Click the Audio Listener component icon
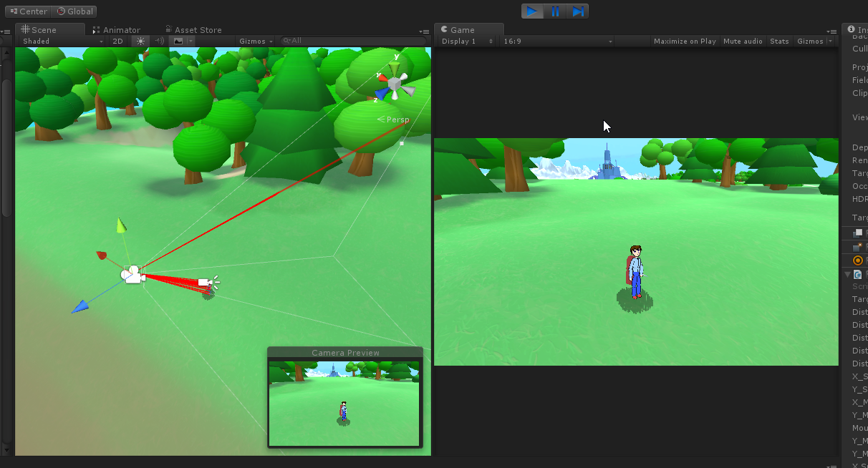This screenshot has width=868, height=468. 858,260
